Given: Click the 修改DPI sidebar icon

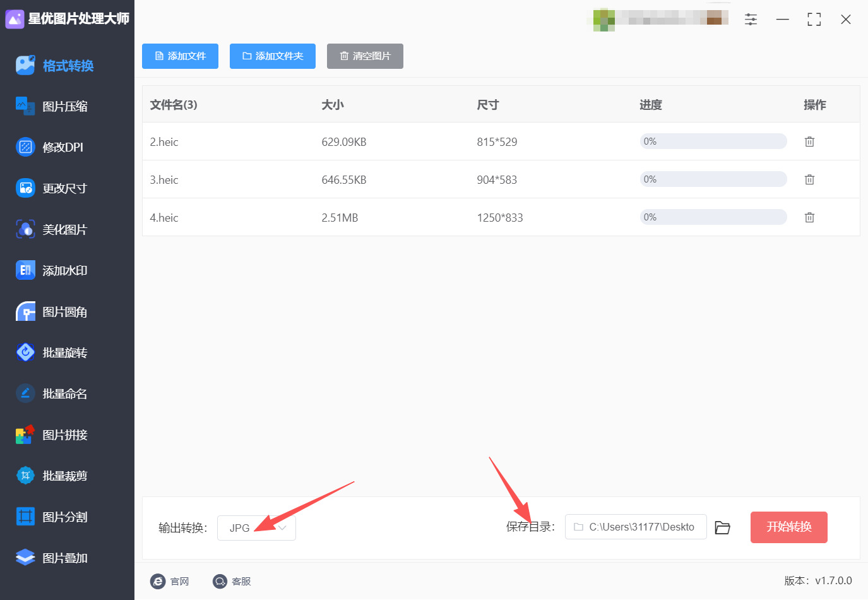Looking at the screenshot, I should pos(25,147).
